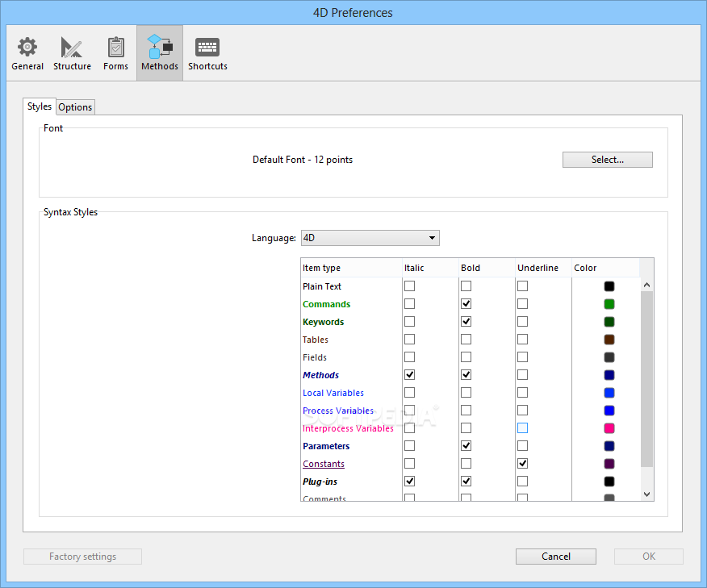Change the Process Variables color swatch
This screenshot has height=588, width=707.
(x=609, y=411)
